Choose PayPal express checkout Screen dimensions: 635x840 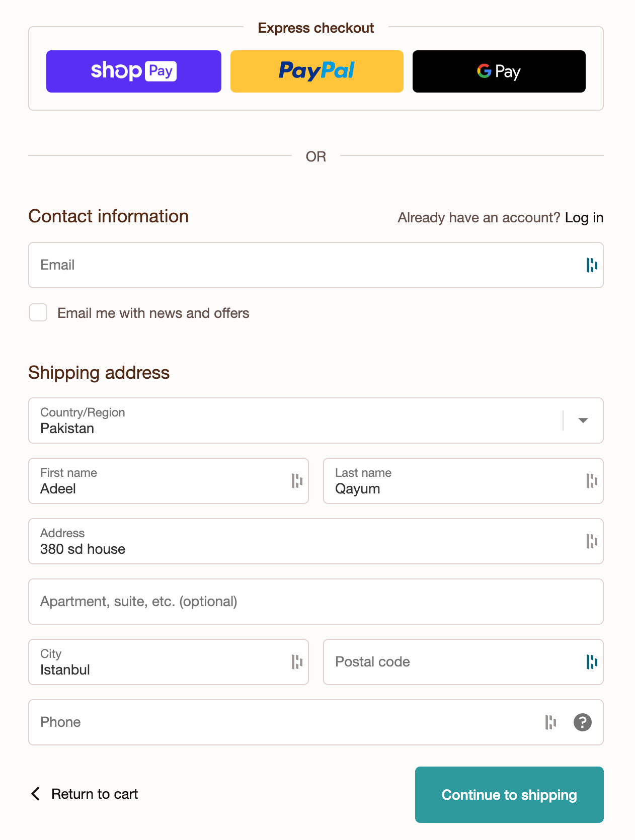[x=317, y=71]
